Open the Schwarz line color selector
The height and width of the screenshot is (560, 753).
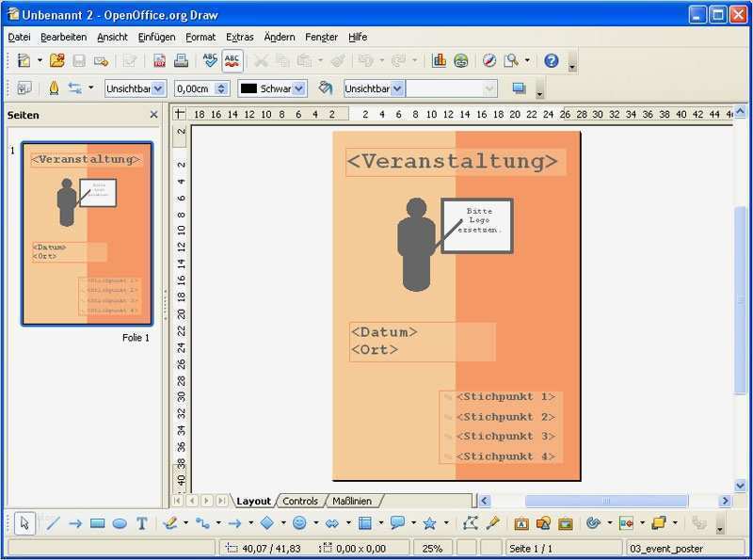273,87
